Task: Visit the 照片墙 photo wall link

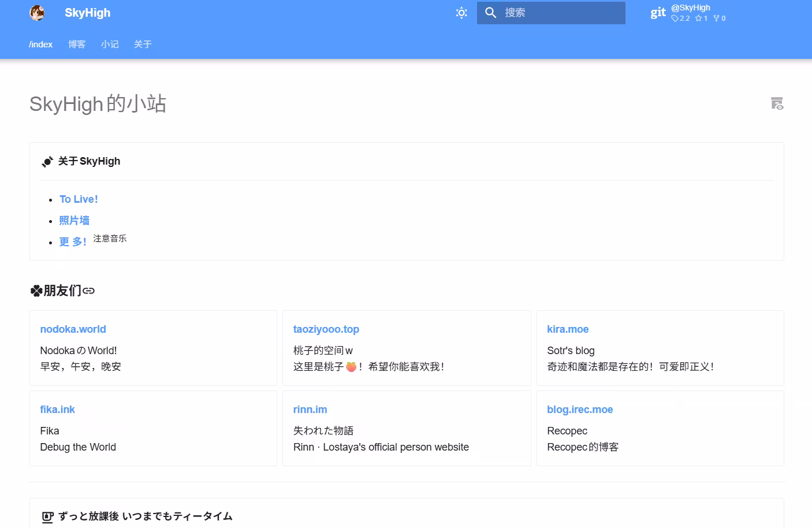Action: [75, 221]
